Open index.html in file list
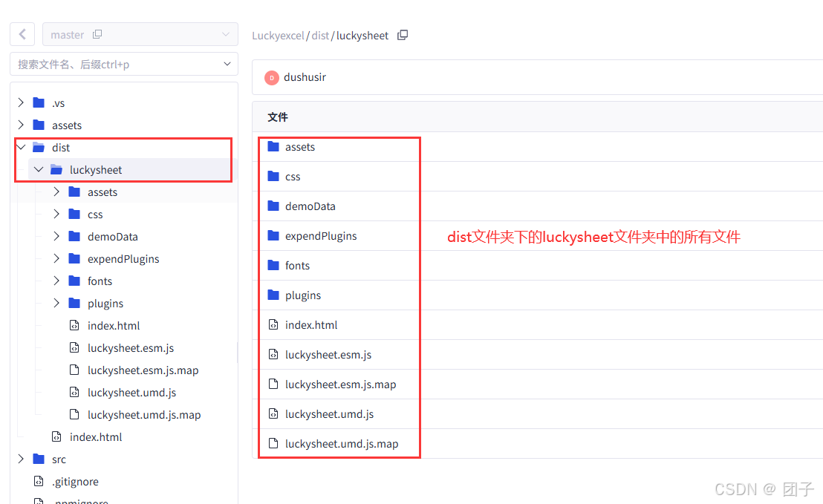This screenshot has height=504, width=823. [311, 325]
